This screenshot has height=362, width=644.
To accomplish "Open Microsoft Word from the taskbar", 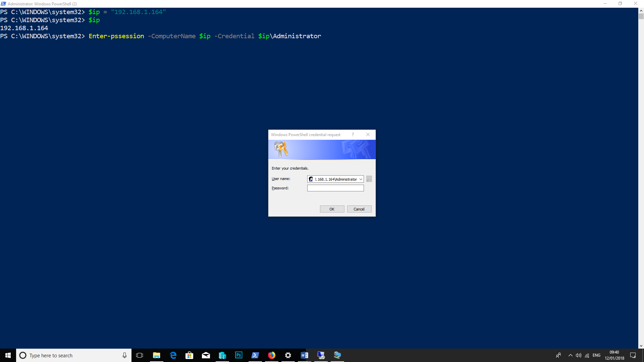I will 305,355.
